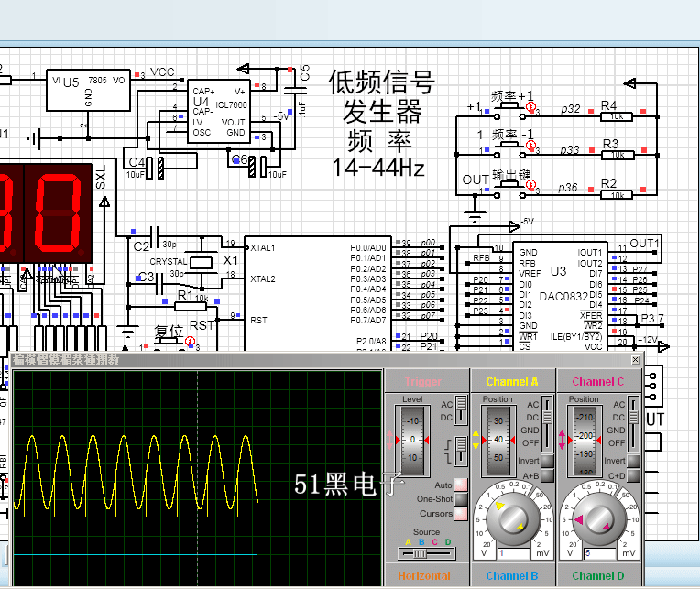Click the +12V power terminal arrow
This screenshot has height=589, width=700.
point(663,346)
